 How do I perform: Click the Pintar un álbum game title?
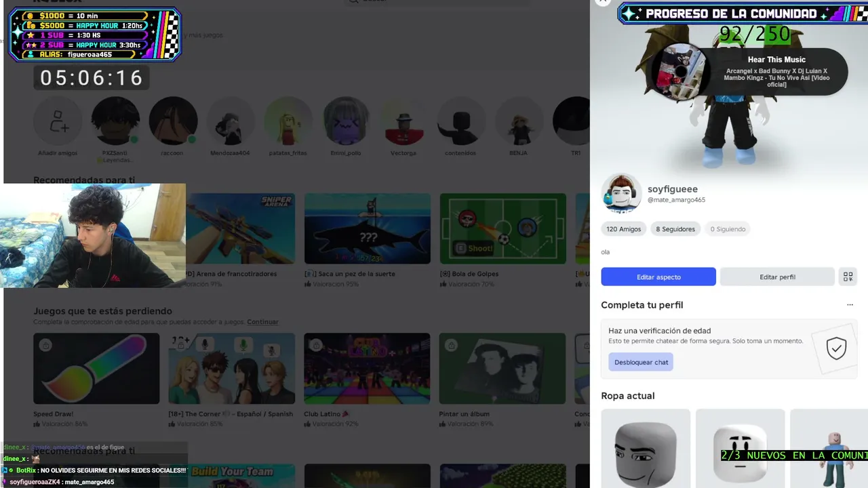click(465, 414)
